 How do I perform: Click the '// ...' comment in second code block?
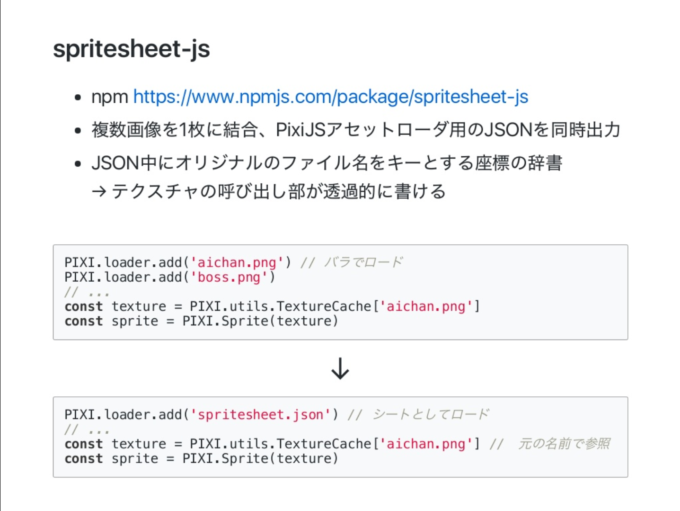87,429
